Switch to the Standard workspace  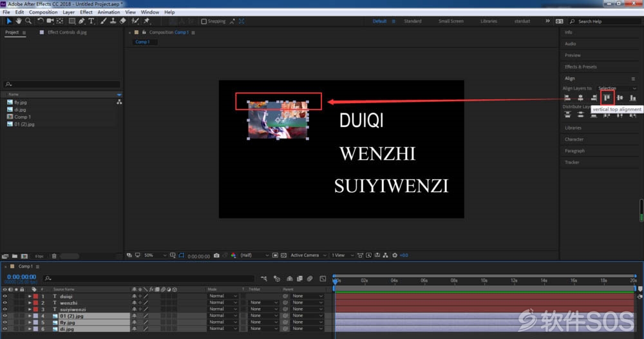pyautogui.click(x=413, y=21)
